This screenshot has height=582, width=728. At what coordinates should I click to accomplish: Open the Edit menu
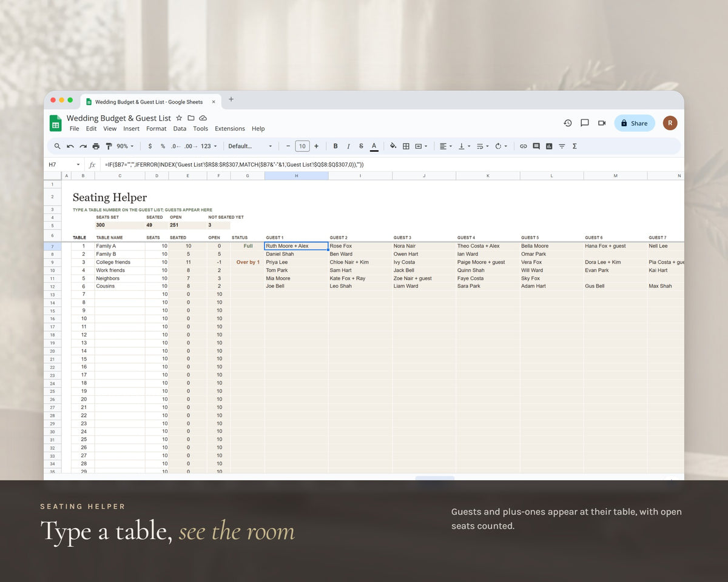(91, 129)
